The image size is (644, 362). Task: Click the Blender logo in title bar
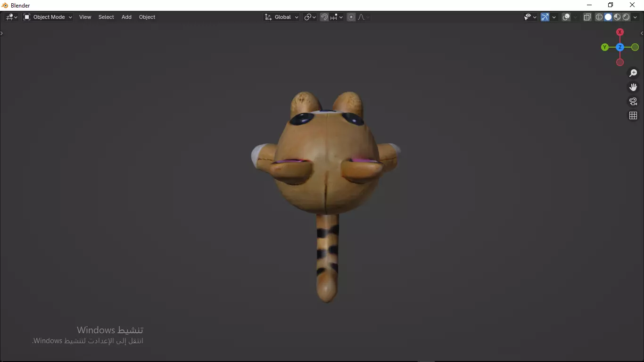5,5
